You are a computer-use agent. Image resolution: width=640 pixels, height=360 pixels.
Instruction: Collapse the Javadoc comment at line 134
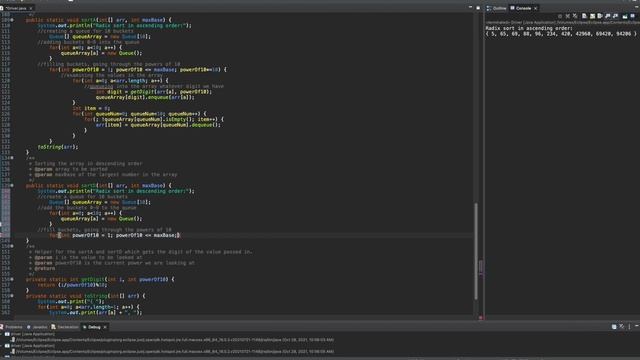[12, 158]
